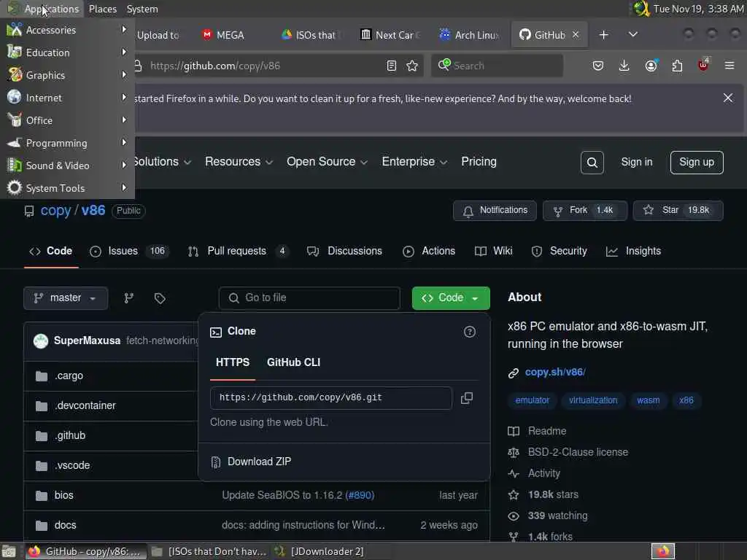Switch to the GitHub CLI clone tab
747x560 pixels.
click(293, 362)
